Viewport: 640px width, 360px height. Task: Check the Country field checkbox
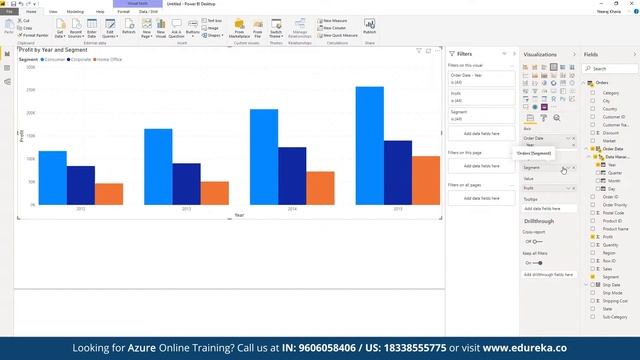(x=593, y=109)
